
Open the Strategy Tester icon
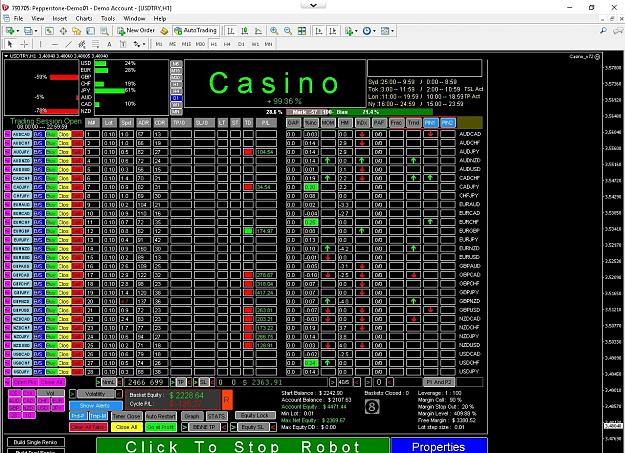click(x=104, y=31)
